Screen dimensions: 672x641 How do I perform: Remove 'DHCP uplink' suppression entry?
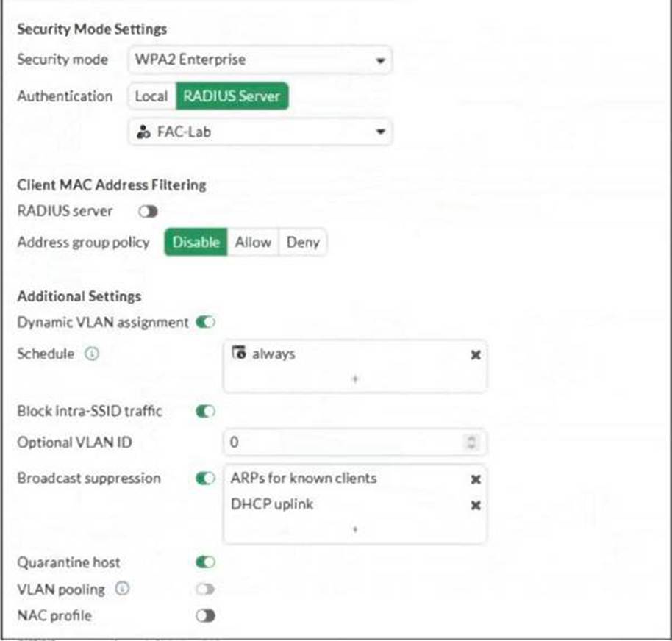(476, 505)
